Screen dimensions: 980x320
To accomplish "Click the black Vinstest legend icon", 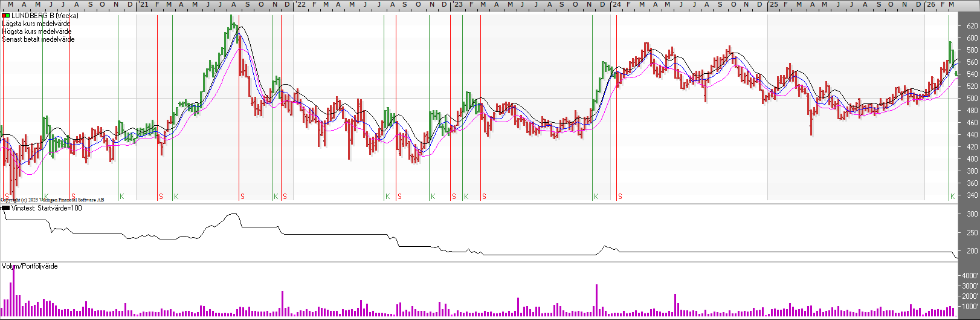I will [x=5, y=208].
